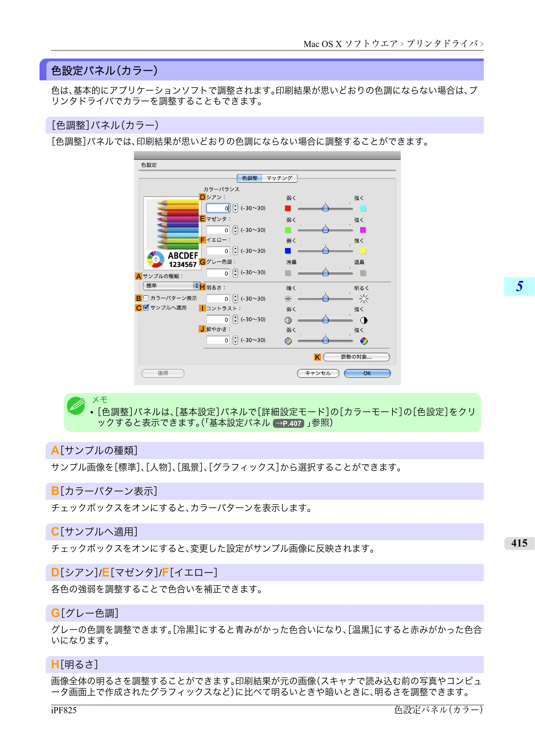Image resolution: width=535 pixels, height=756 pixels.
Task: Click the Gray tone (グレー色調) stepper arrows
Action: pos(235,273)
